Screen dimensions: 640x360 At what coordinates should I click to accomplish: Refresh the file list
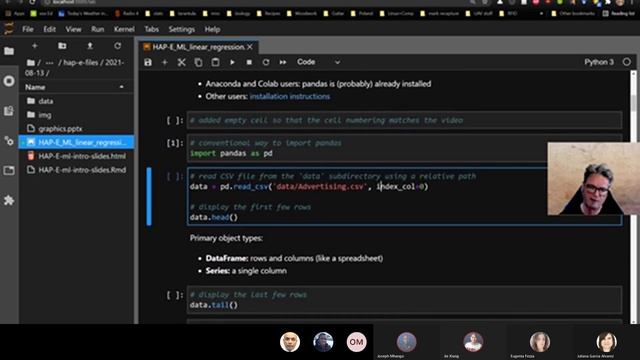tap(118, 46)
